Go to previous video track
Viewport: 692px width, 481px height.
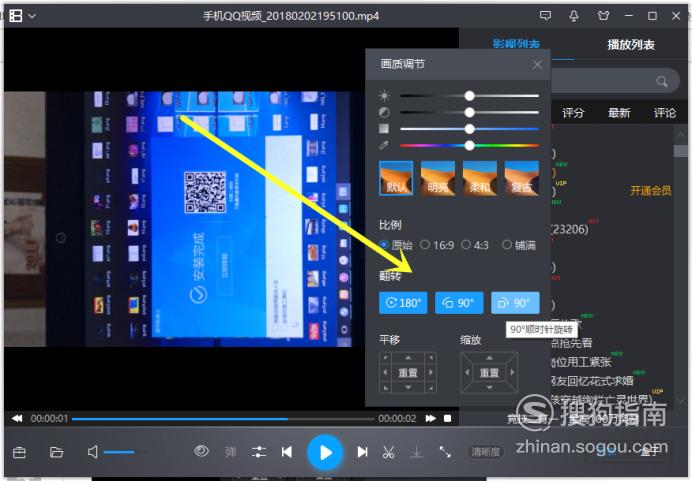[287, 452]
